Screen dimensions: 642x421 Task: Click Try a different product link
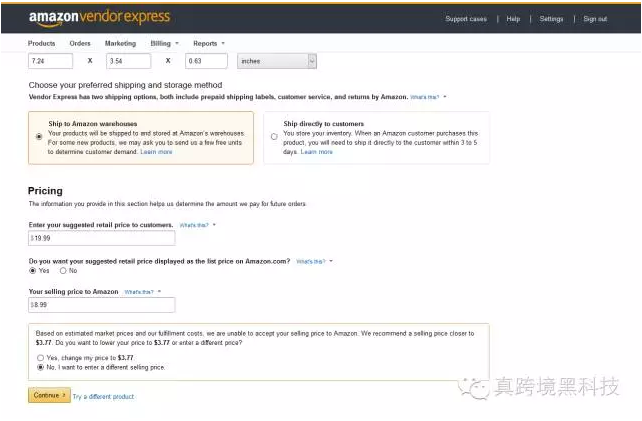[x=103, y=396]
